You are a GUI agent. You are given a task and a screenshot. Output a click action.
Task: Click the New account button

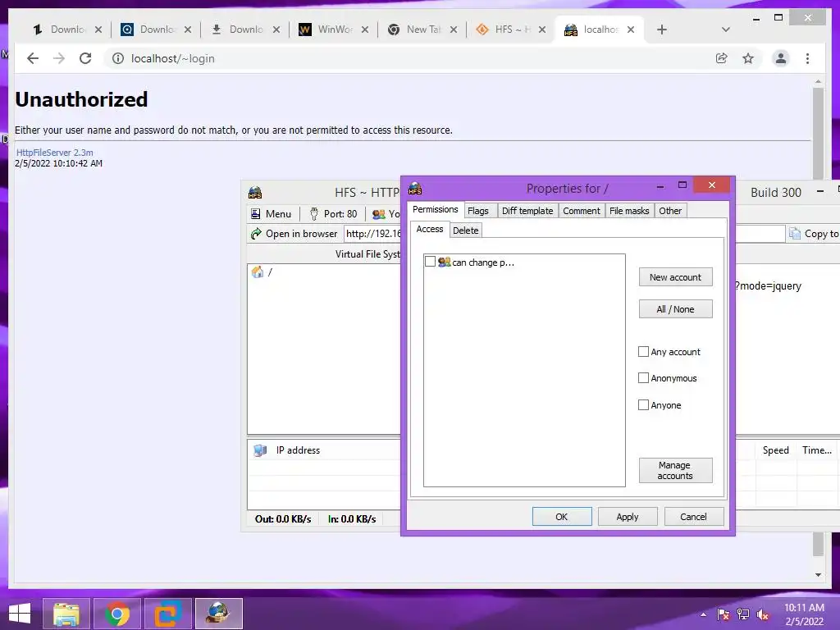pyautogui.click(x=675, y=277)
